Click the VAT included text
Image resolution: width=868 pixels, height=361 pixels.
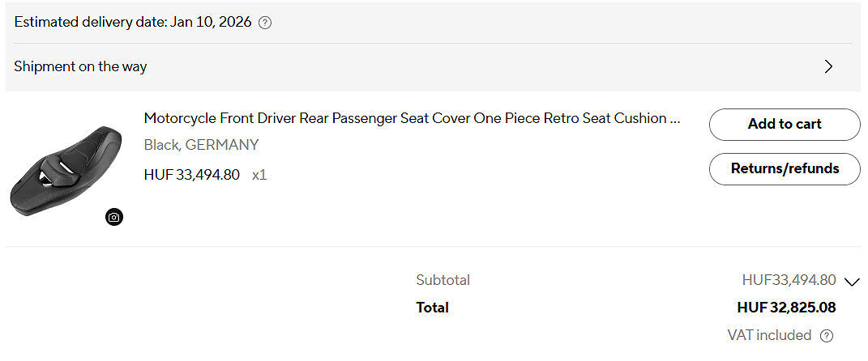(769, 335)
